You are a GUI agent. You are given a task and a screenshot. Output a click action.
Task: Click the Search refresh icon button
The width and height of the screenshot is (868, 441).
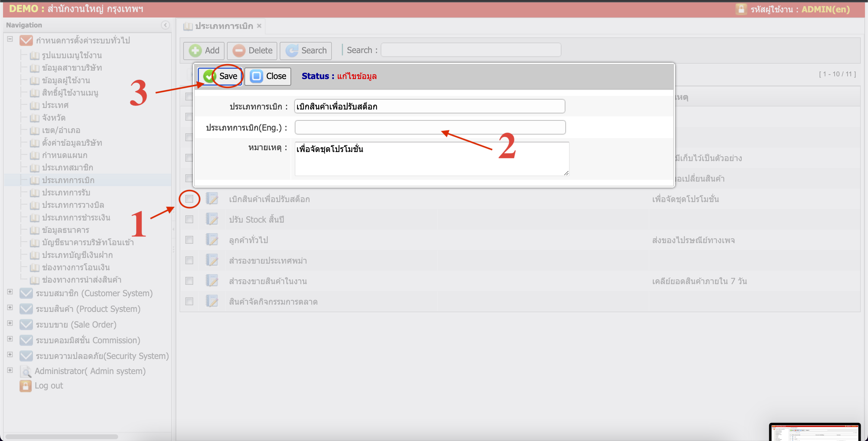(292, 51)
